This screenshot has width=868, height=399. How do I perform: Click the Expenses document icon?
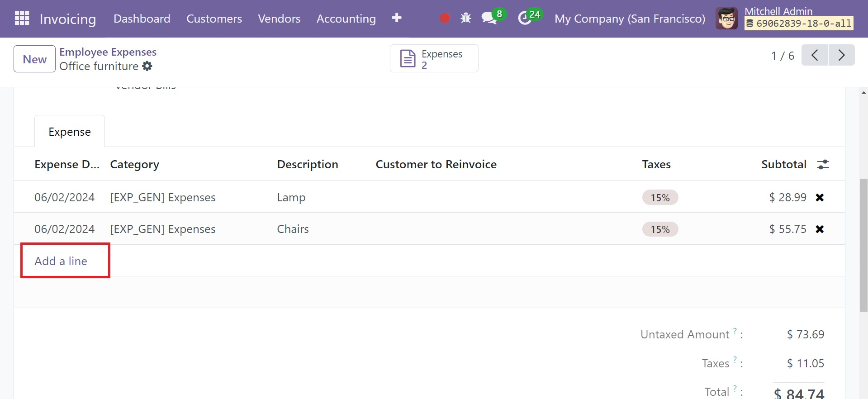(x=408, y=59)
